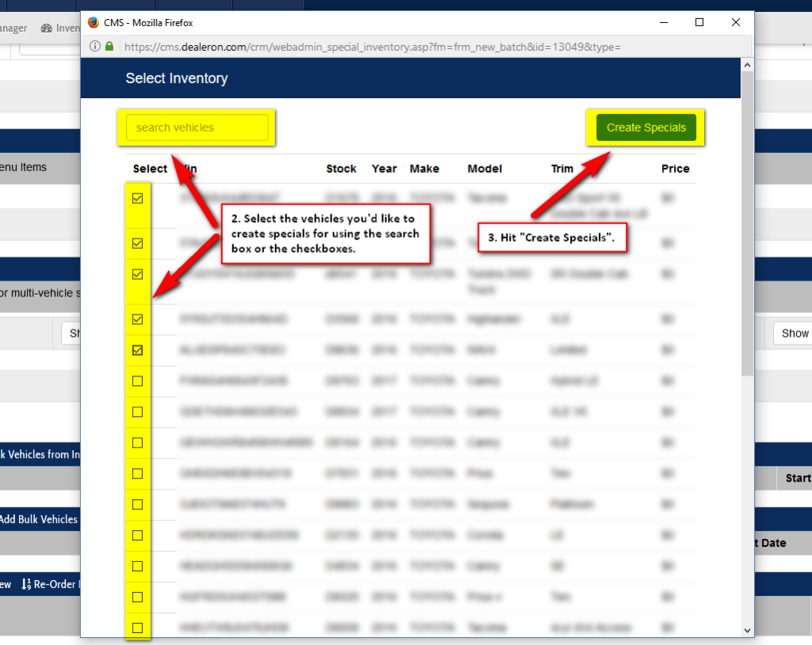
Task: Click the scrollbar up arrow
Action: click(x=747, y=65)
